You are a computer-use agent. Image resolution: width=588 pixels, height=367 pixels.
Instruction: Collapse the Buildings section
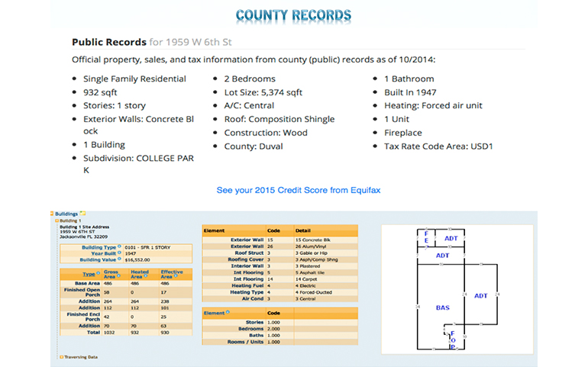point(53,214)
